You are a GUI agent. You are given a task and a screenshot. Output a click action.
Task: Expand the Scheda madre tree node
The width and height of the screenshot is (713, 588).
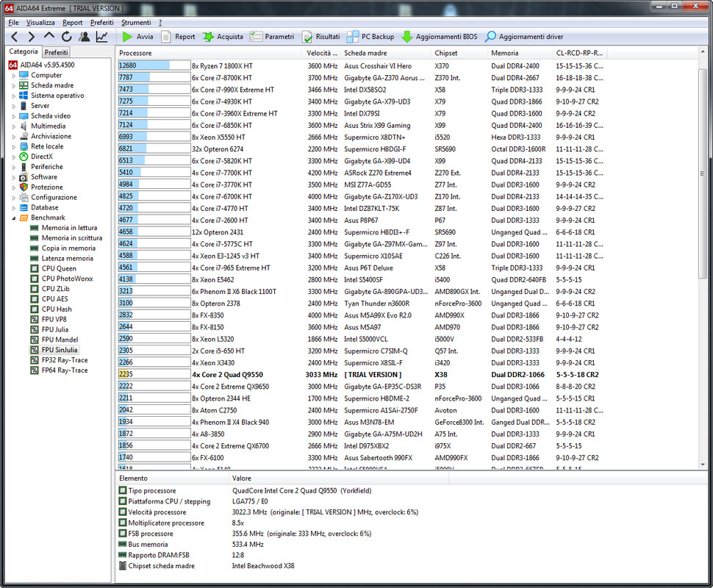(14, 85)
